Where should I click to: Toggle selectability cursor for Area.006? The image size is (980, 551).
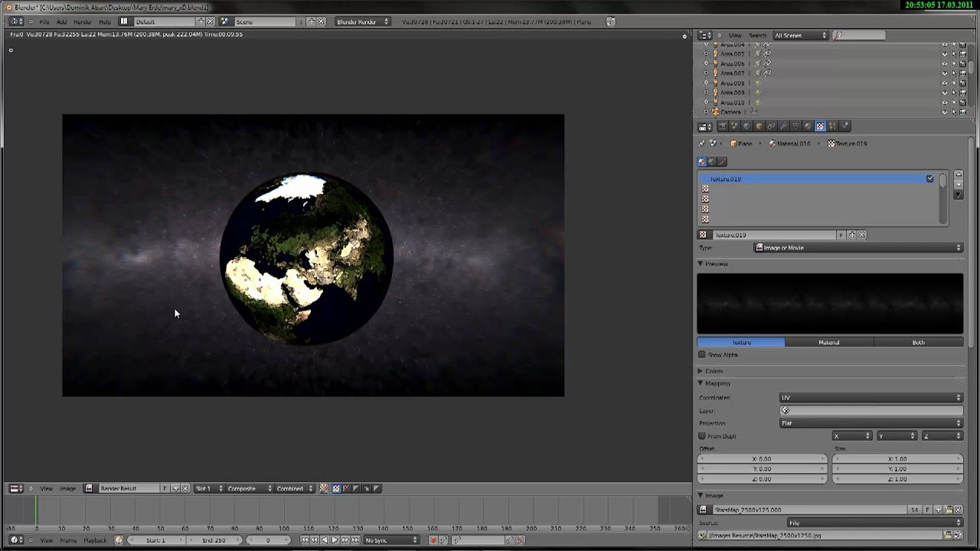point(954,64)
